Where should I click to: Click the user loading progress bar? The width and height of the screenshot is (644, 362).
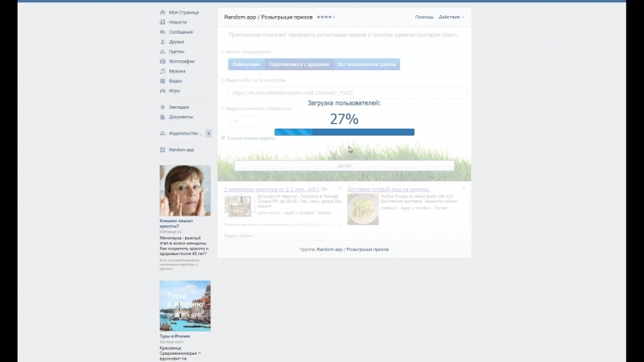345,132
